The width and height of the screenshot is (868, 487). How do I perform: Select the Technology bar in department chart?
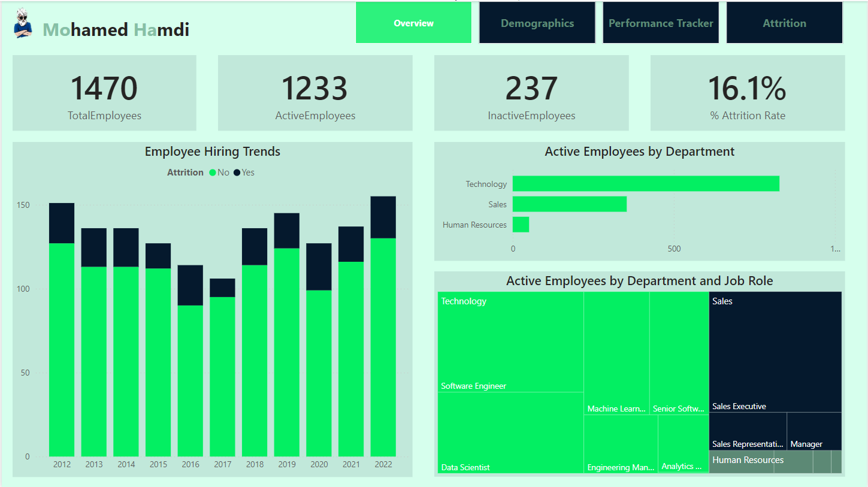coord(645,184)
